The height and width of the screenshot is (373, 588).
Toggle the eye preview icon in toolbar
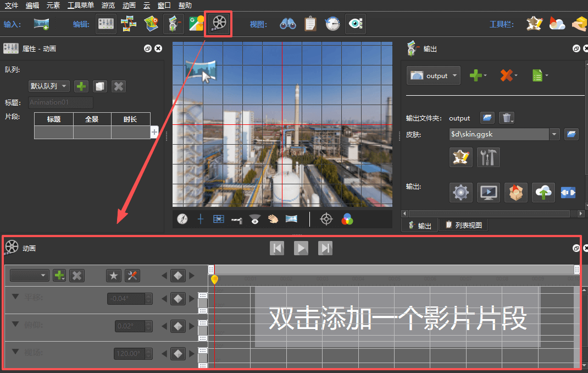click(355, 24)
